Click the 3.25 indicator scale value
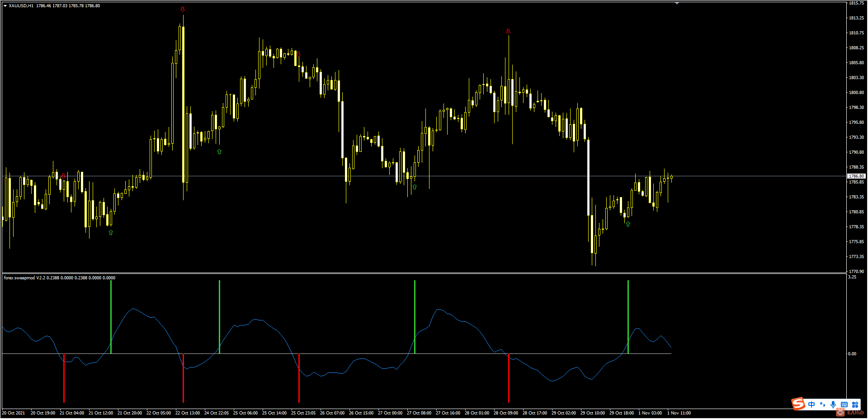Image resolution: width=868 pixels, height=419 pixels. coord(852,277)
